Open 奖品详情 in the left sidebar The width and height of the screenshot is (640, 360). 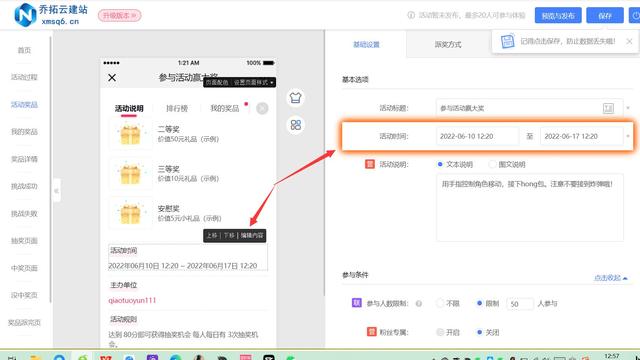24,159
